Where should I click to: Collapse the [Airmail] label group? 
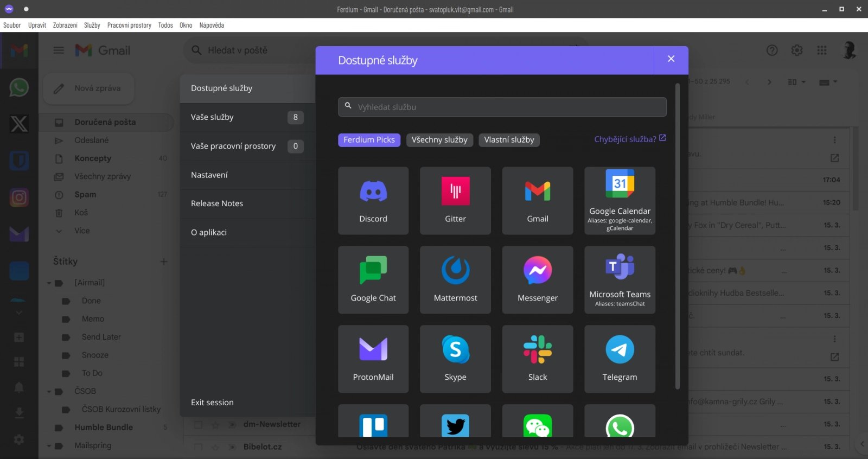(x=49, y=283)
